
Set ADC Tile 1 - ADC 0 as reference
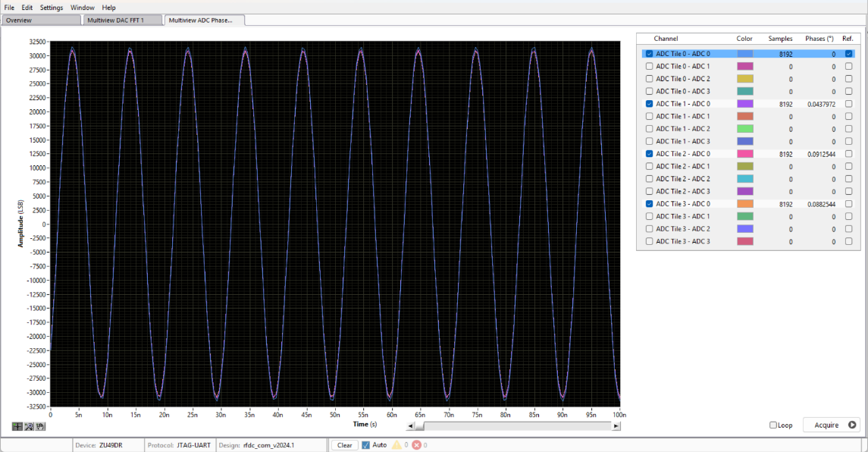pos(848,104)
